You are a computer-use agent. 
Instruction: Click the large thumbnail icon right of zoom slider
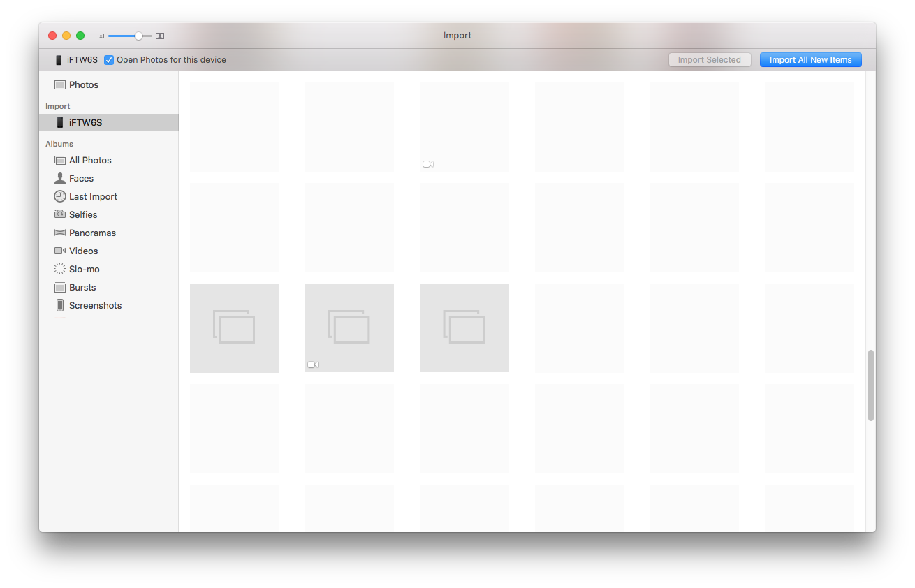(x=159, y=35)
